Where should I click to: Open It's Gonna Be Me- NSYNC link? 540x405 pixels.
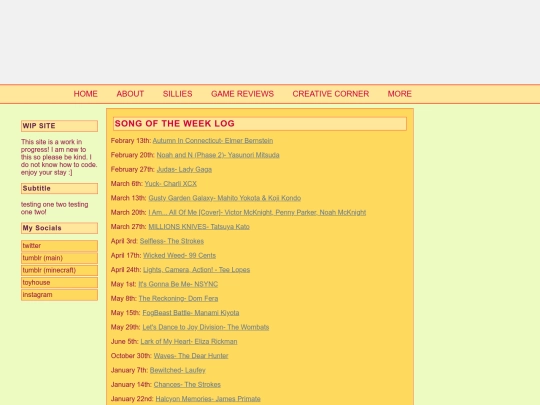point(178,284)
